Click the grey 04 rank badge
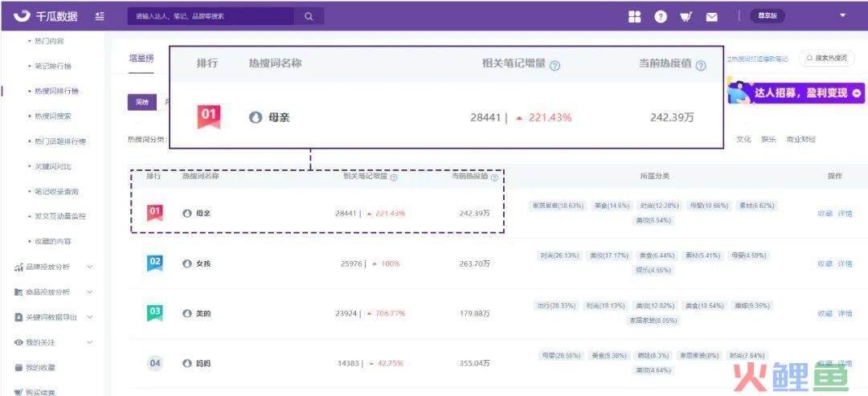868x396 pixels. [155, 363]
